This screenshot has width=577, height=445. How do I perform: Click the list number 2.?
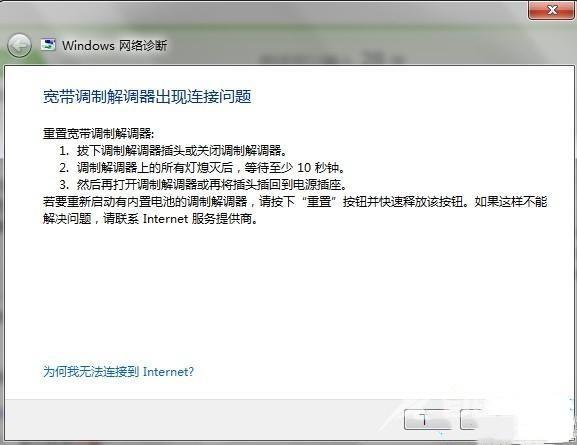[64, 168]
